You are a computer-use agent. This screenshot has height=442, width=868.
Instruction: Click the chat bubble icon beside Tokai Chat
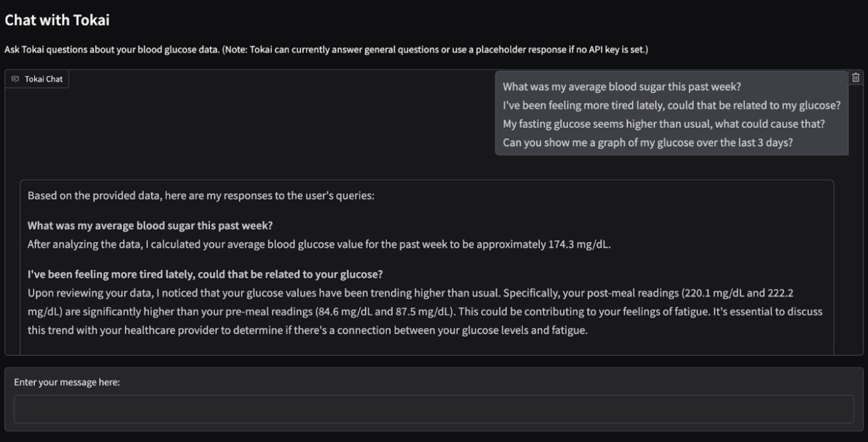16,79
